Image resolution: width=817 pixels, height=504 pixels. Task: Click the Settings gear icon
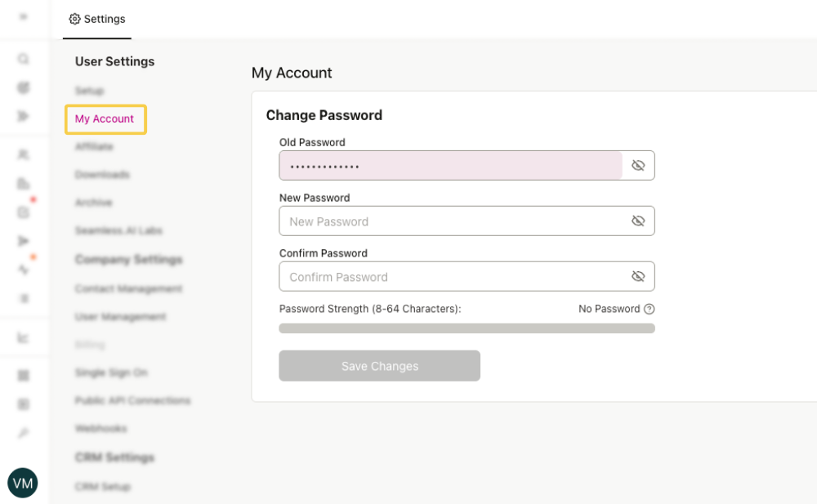[x=75, y=19]
